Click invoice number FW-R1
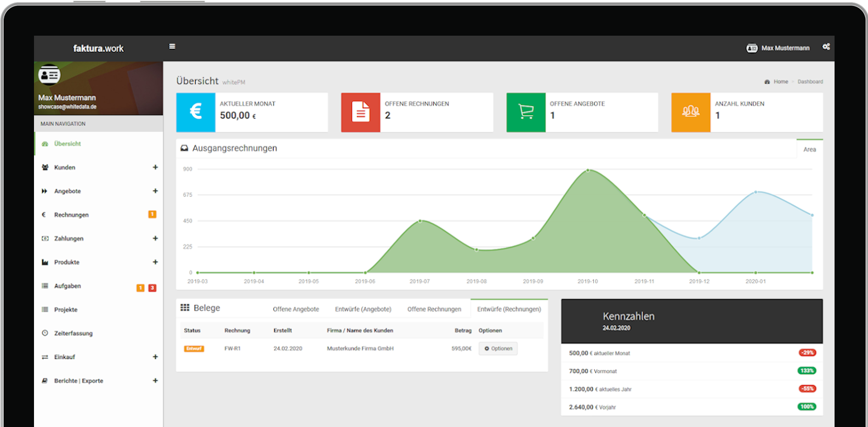 point(232,349)
